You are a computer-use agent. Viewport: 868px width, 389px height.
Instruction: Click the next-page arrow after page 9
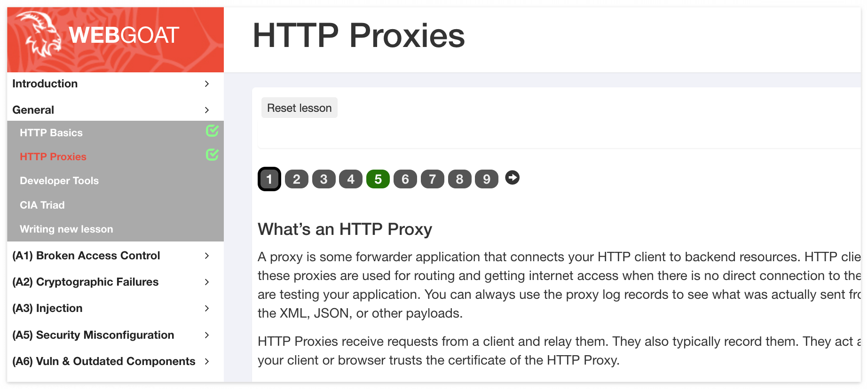click(512, 178)
